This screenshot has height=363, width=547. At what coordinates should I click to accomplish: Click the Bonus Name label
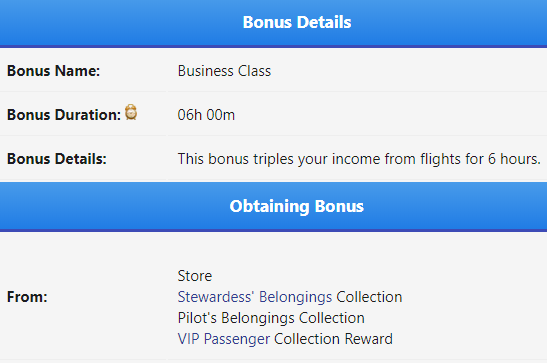pos(53,71)
